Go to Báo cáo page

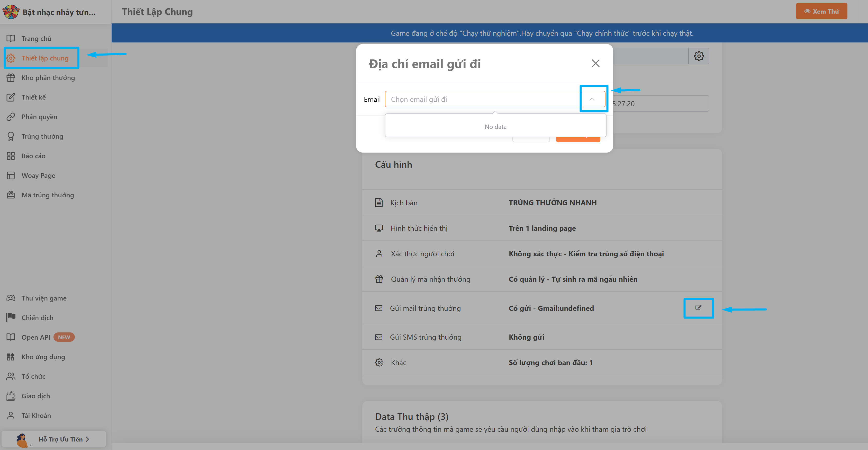pyautogui.click(x=33, y=156)
